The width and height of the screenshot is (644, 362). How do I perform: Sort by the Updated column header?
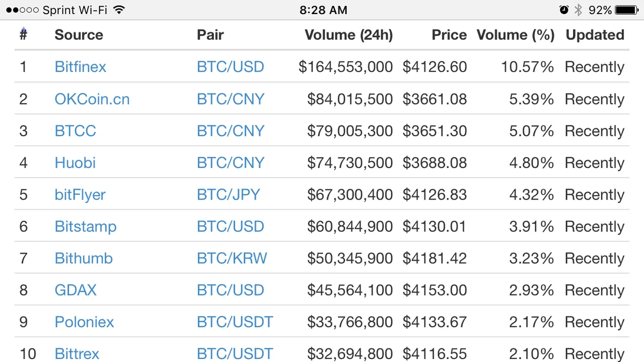point(595,35)
